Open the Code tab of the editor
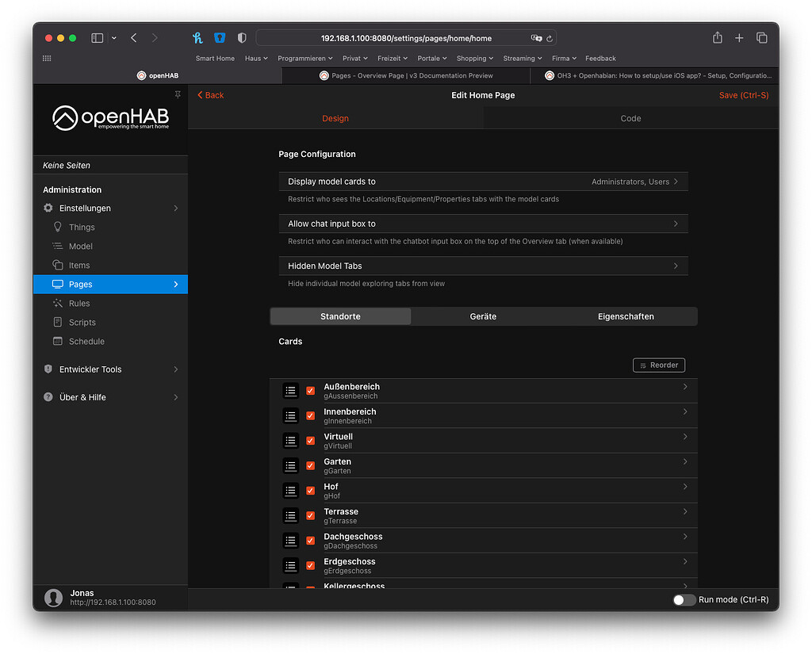The width and height of the screenshot is (812, 654). 630,118
